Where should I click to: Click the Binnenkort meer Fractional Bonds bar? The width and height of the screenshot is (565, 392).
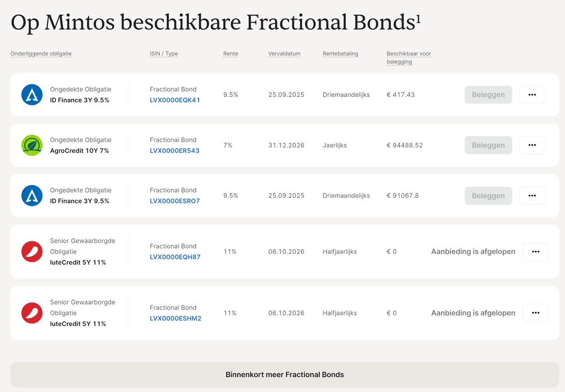point(285,374)
